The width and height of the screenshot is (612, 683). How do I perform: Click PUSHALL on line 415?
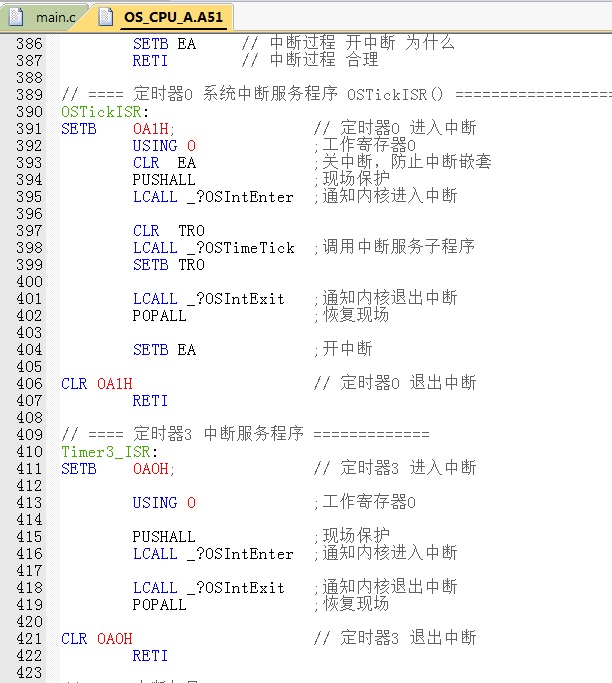(164, 536)
